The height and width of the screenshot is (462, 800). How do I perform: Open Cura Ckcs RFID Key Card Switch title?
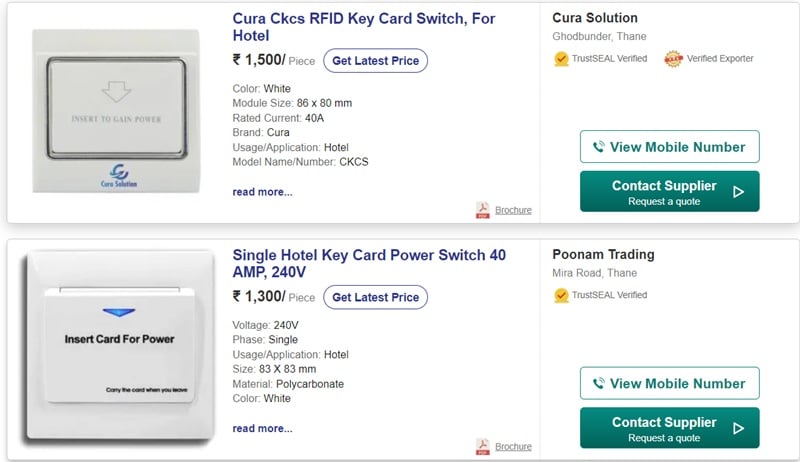(x=364, y=27)
